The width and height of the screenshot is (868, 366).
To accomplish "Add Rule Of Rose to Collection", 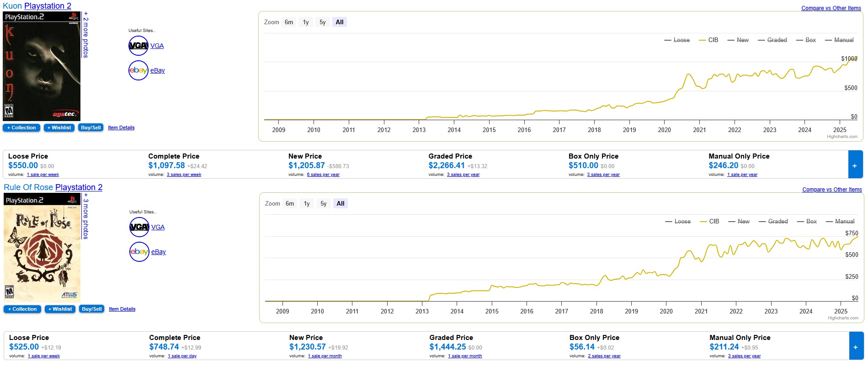I will point(22,309).
